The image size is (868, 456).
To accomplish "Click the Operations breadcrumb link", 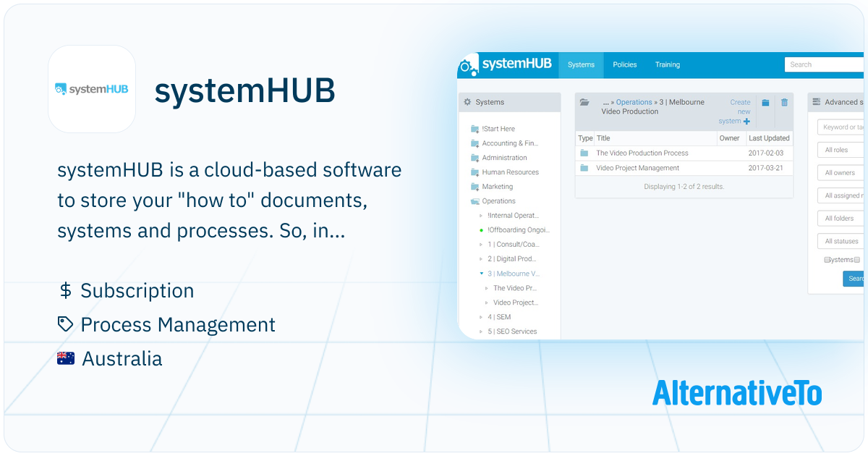I will coord(634,103).
